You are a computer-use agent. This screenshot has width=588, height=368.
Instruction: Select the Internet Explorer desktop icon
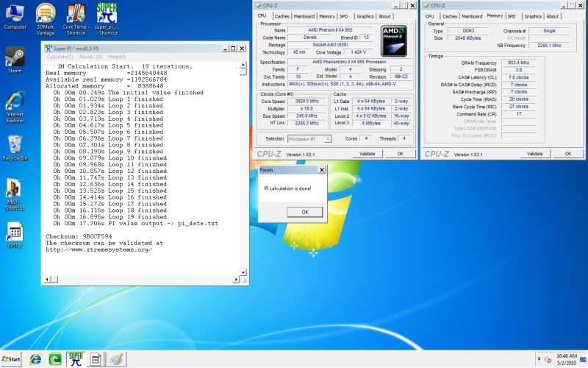pyautogui.click(x=15, y=107)
